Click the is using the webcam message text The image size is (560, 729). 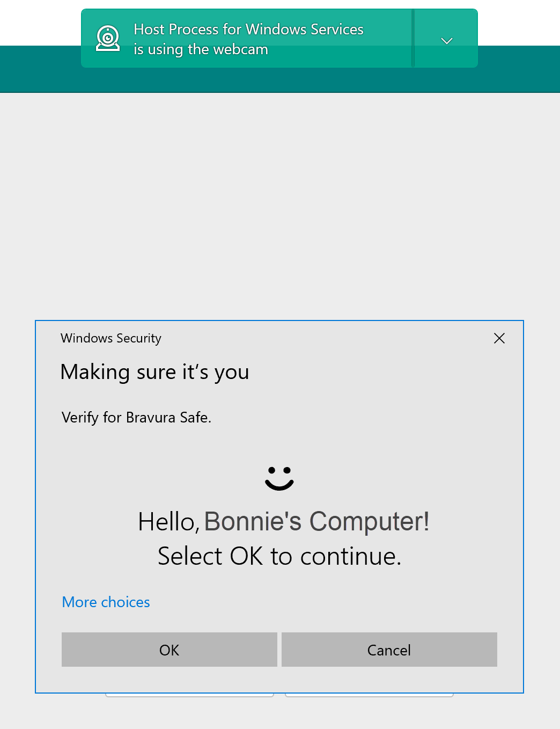(x=201, y=49)
